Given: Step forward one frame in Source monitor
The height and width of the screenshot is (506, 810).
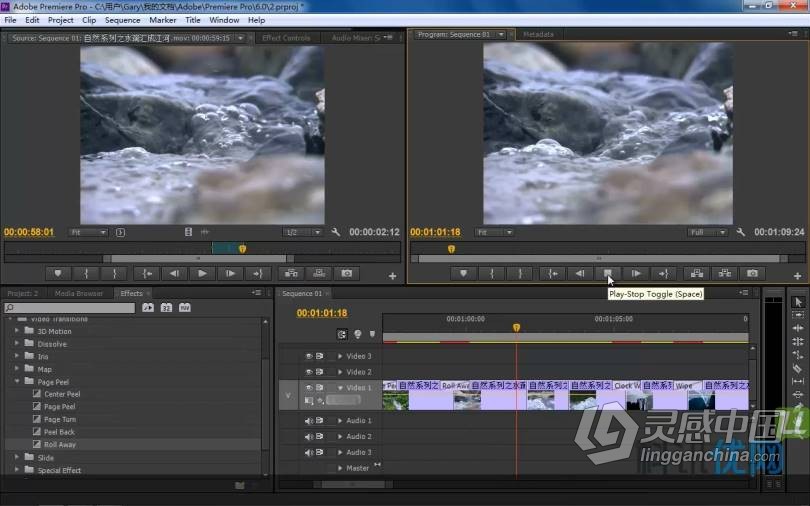Looking at the screenshot, I should 230,274.
